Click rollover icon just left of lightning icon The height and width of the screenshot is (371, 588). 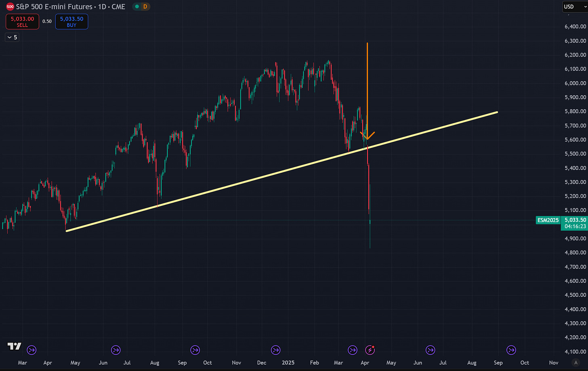pos(353,350)
